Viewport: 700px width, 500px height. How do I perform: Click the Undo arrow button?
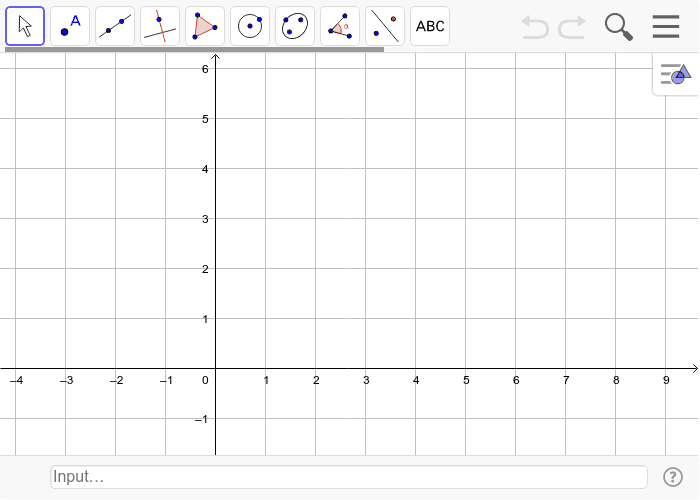(535, 27)
